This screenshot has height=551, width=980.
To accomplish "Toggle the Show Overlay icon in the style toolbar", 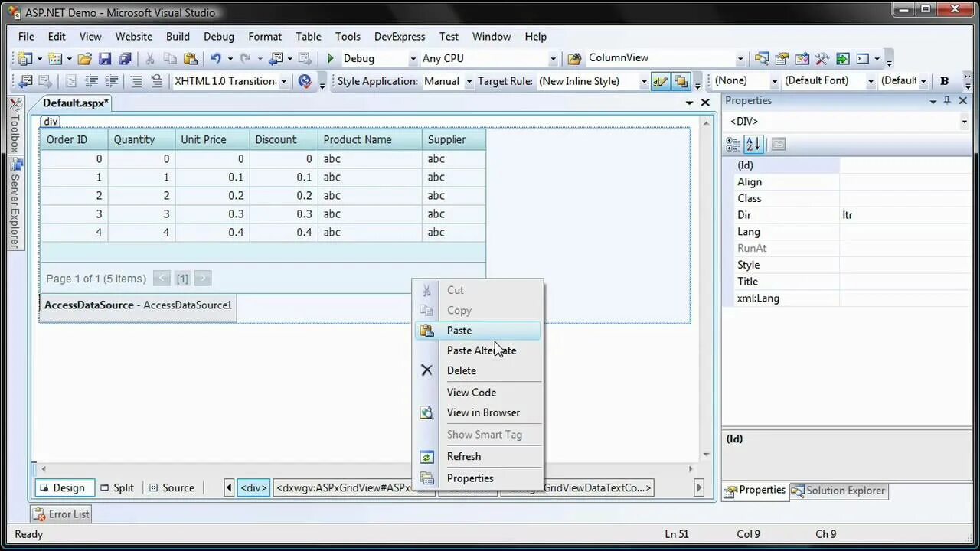I will click(x=681, y=81).
